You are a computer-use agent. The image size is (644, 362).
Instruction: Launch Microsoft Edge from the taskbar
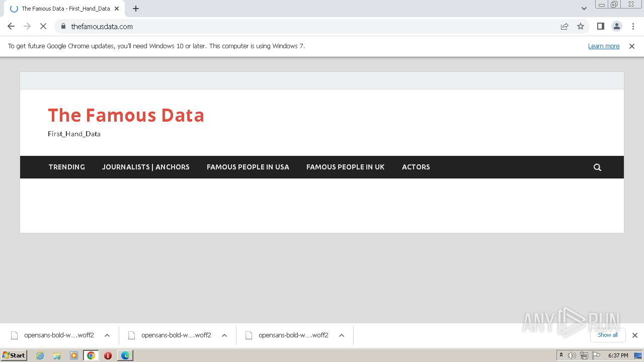[x=125, y=355]
